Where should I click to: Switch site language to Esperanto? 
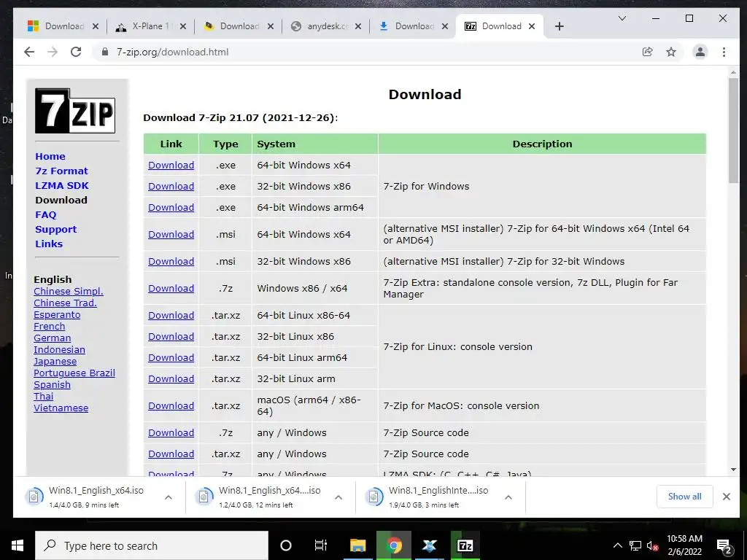(57, 315)
